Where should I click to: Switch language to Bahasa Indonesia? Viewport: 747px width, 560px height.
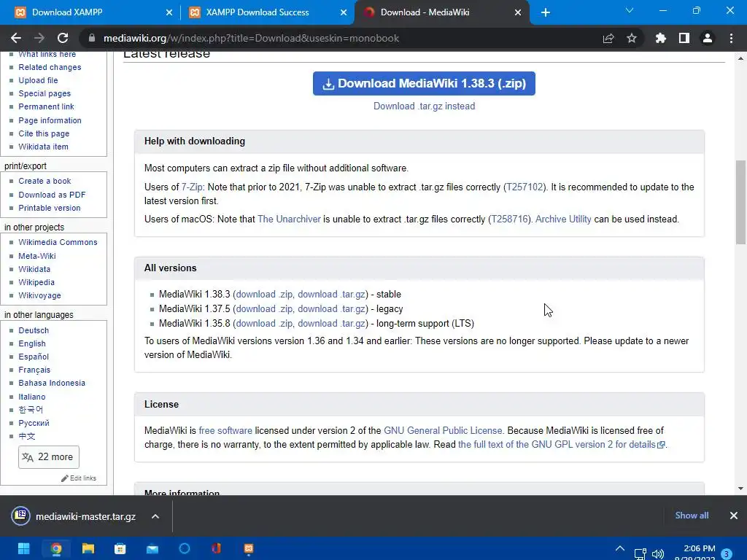click(x=52, y=383)
